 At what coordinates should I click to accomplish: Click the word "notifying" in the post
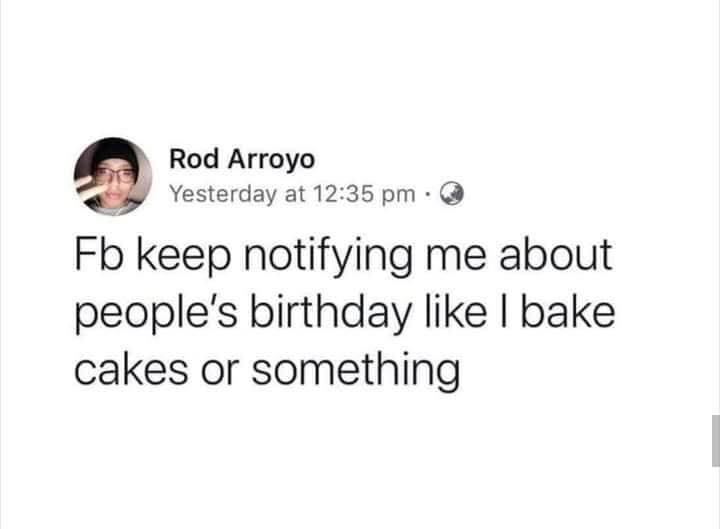(328, 257)
